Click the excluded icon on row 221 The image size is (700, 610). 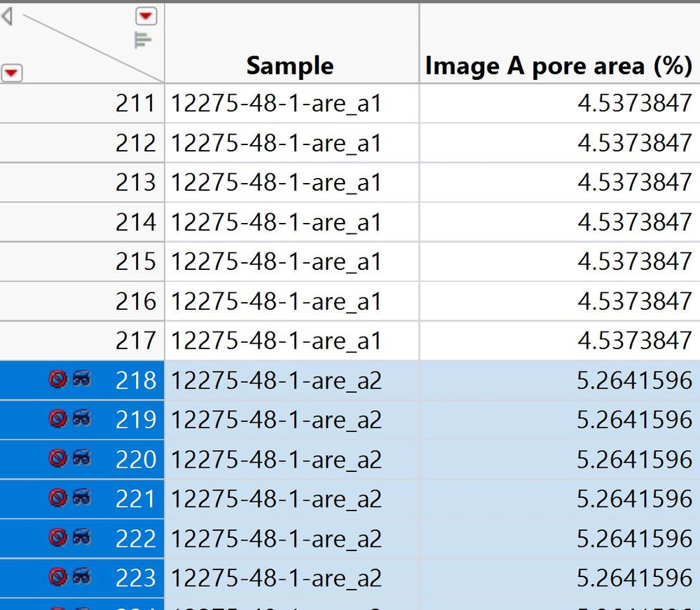(x=58, y=498)
